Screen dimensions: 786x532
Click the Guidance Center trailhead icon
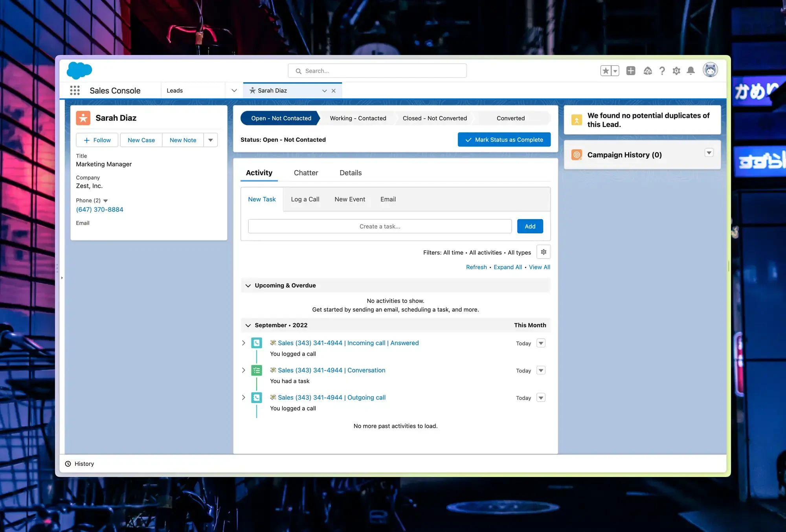[648, 71]
